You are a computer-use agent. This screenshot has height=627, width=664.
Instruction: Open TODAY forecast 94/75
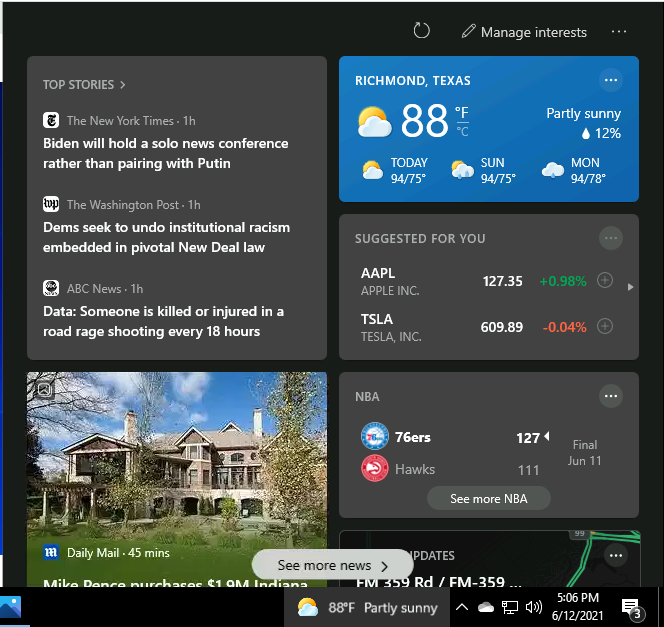pyautogui.click(x=396, y=171)
